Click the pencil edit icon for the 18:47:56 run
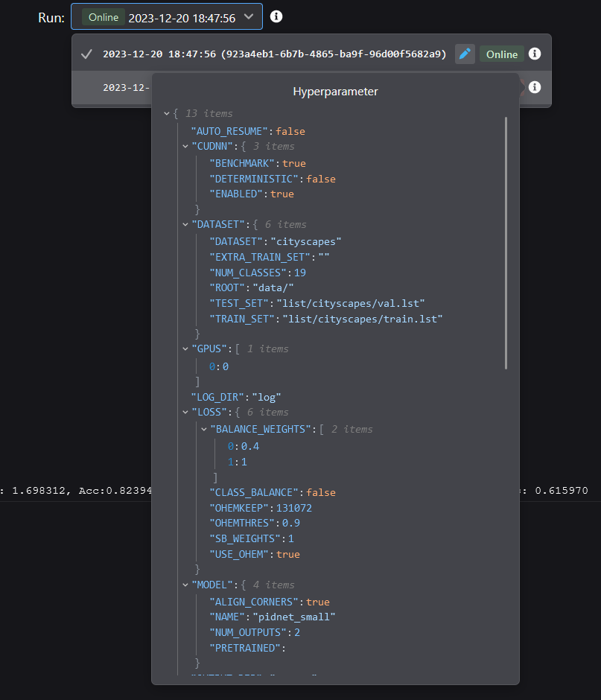This screenshot has width=601, height=700. click(x=465, y=54)
